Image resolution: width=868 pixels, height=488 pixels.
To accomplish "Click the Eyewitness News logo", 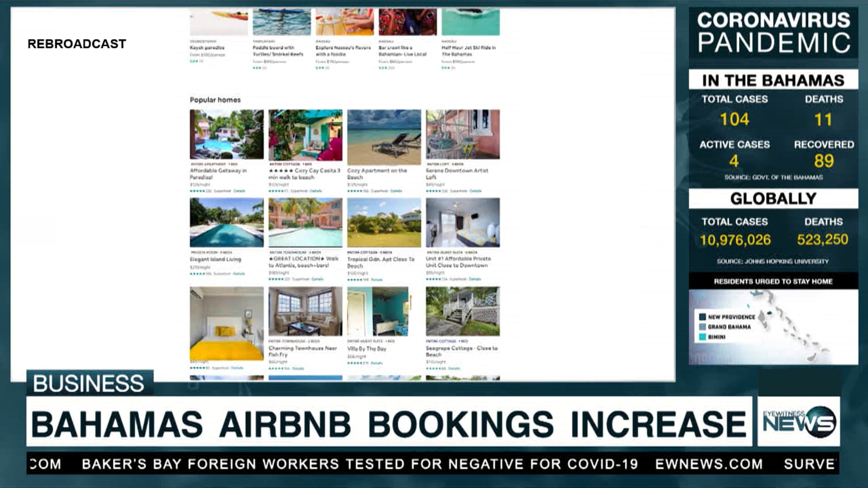I will [799, 421].
